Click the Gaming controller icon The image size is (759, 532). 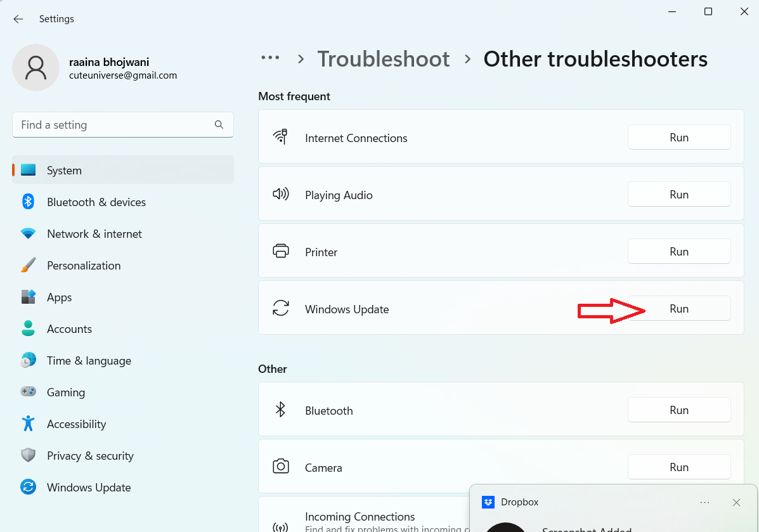(x=28, y=393)
